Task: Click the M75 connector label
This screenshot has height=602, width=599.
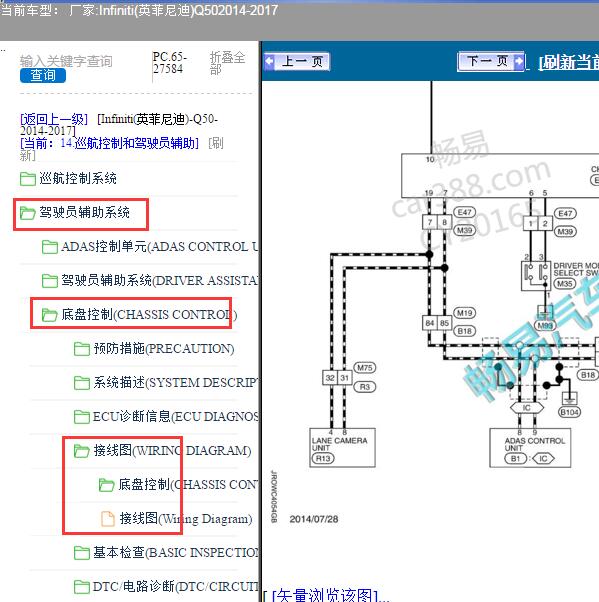Action: click(364, 368)
